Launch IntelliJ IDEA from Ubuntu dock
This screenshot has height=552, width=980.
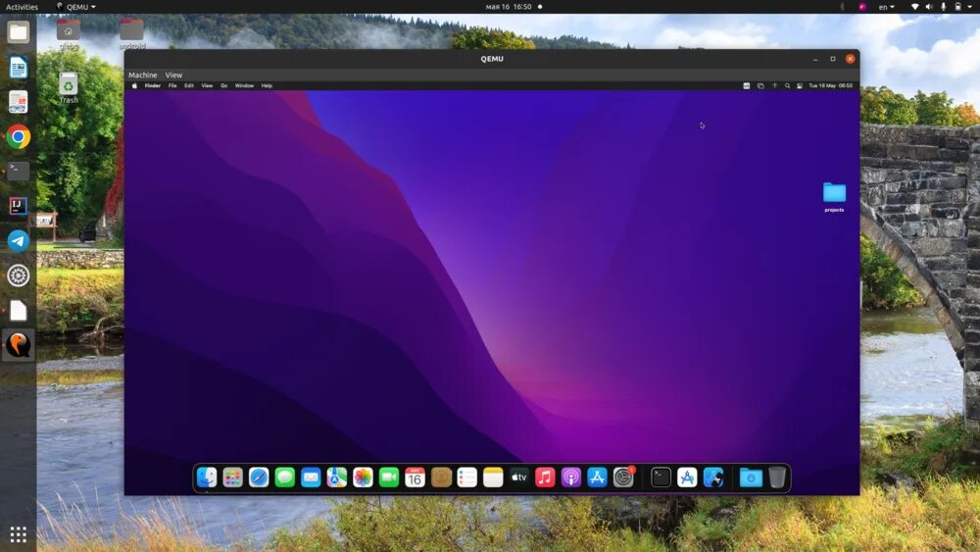(x=18, y=206)
